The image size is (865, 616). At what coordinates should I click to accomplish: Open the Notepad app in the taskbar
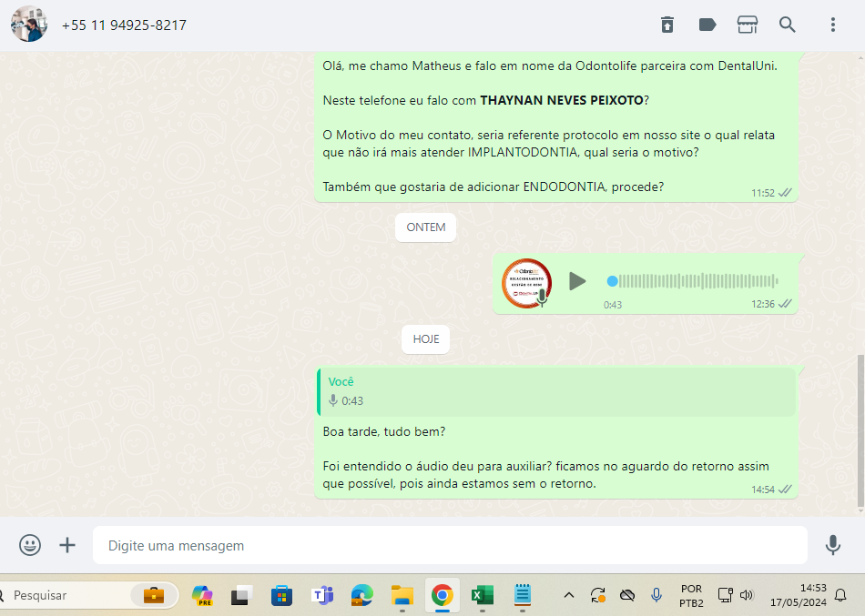click(x=523, y=595)
